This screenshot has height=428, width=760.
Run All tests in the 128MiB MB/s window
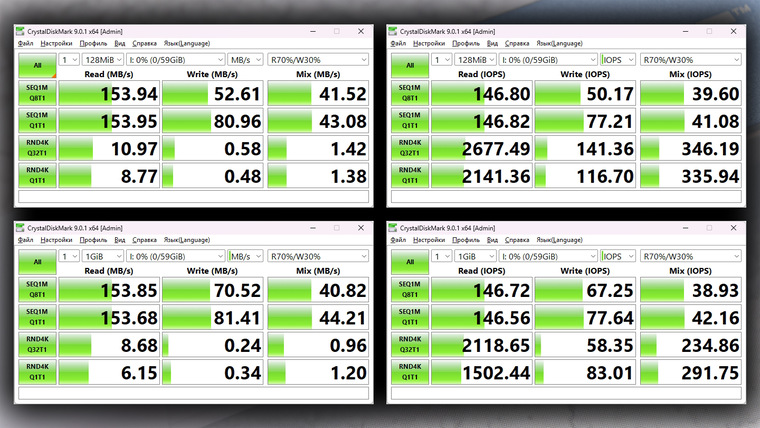37,65
